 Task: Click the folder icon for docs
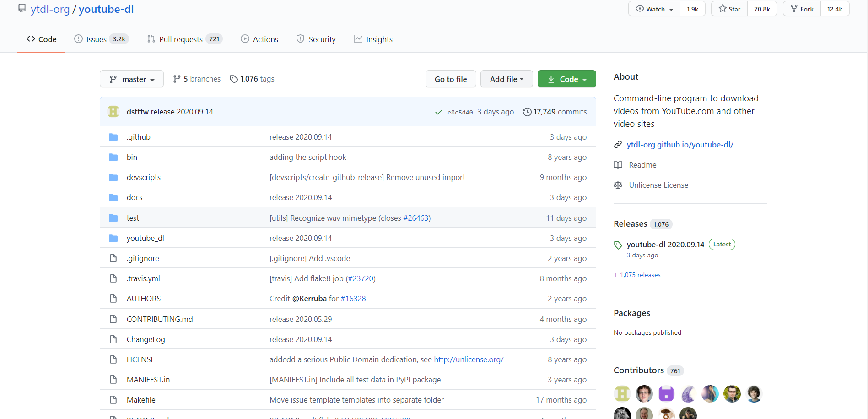point(113,197)
